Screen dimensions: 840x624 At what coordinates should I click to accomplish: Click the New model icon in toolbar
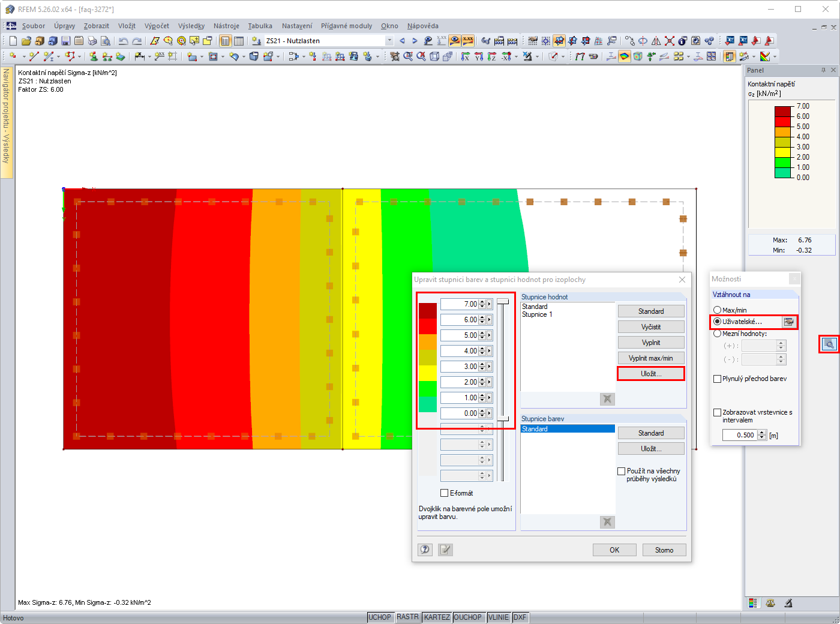13,41
